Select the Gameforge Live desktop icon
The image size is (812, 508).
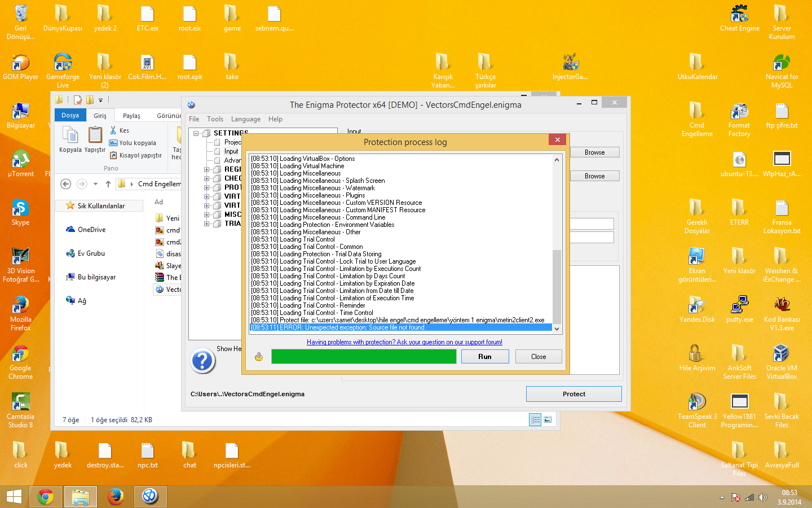pos(63,71)
